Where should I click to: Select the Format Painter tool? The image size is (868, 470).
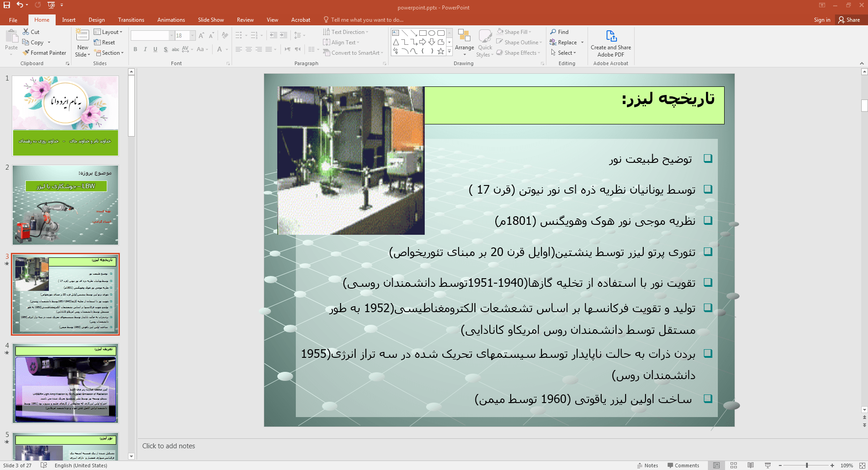44,53
